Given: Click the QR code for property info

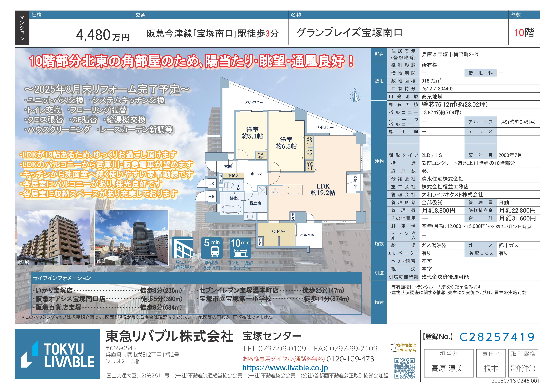Looking at the screenshot, I should click(x=404, y=368).
